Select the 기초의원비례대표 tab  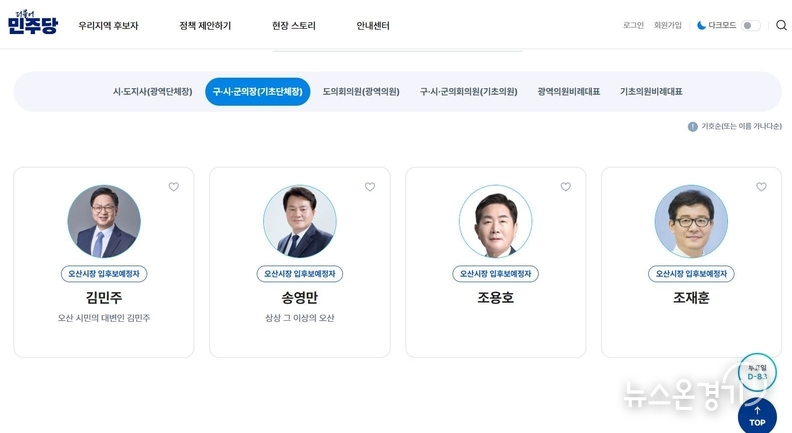click(651, 91)
